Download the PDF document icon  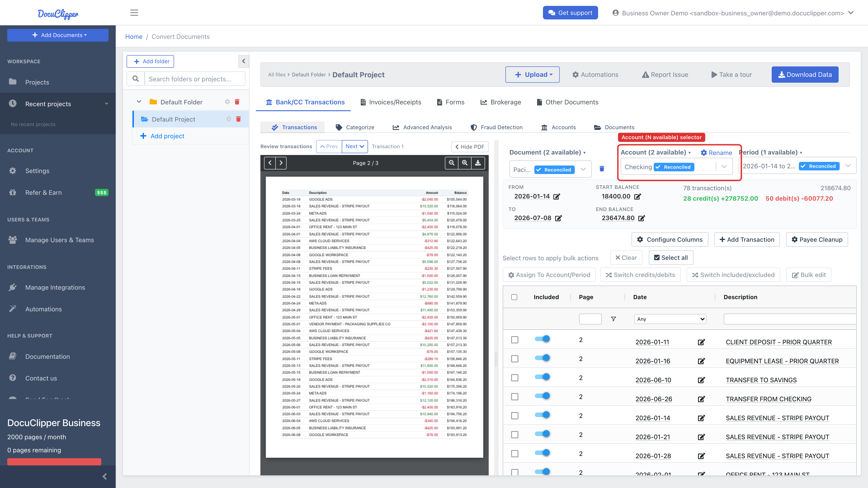point(478,163)
